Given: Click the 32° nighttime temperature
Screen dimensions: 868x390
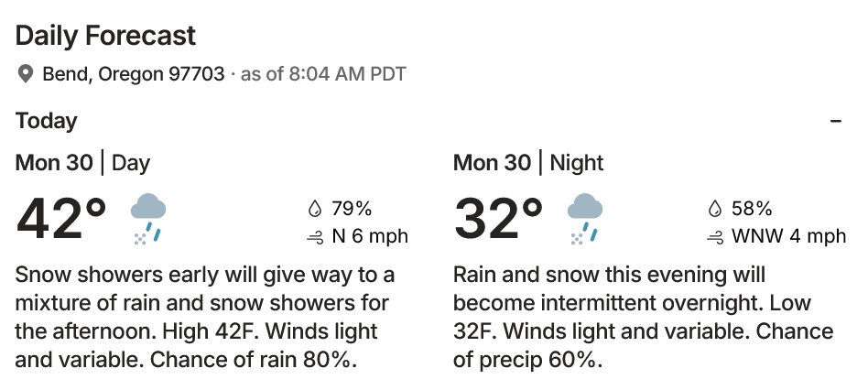Looking at the screenshot, I should [x=499, y=219].
